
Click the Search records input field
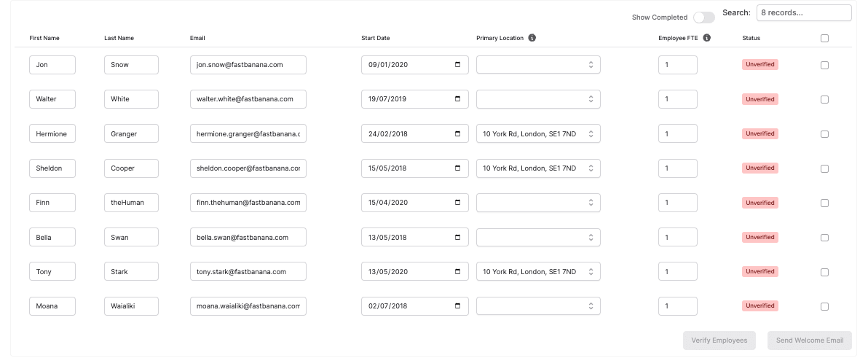[x=804, y=13]
